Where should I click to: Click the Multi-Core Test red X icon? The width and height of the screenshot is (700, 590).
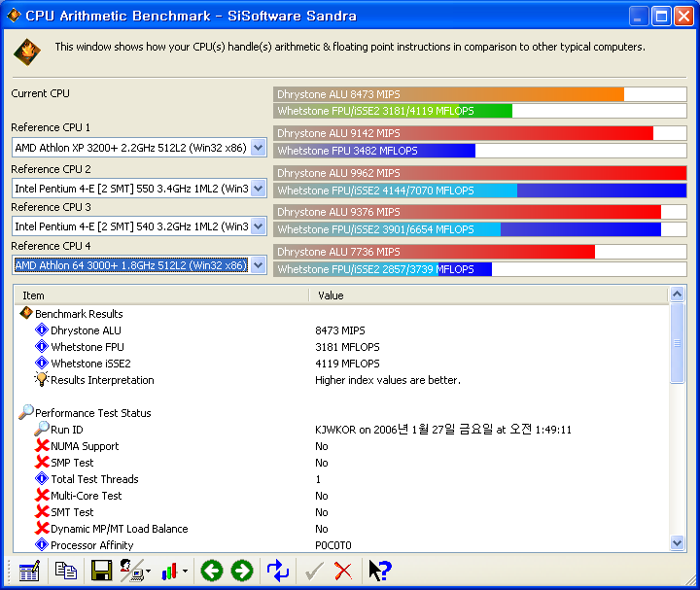(42, 495)
